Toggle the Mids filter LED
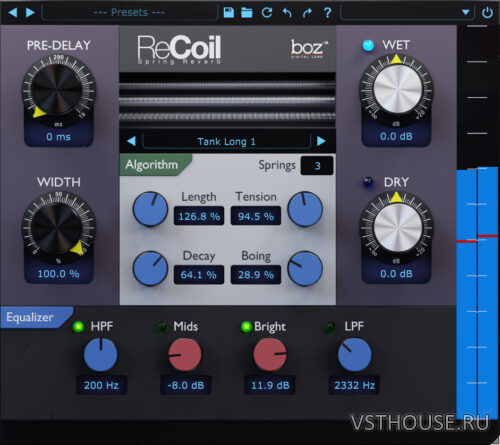This screenshot has height=445, width=500. click(x=162, y=327)
